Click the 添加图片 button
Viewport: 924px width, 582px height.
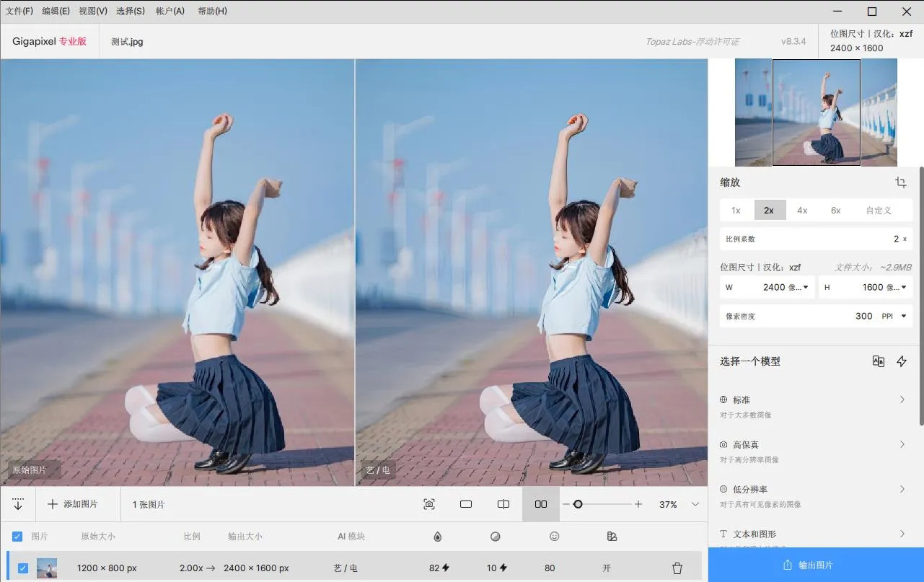[x=72, y=504]
